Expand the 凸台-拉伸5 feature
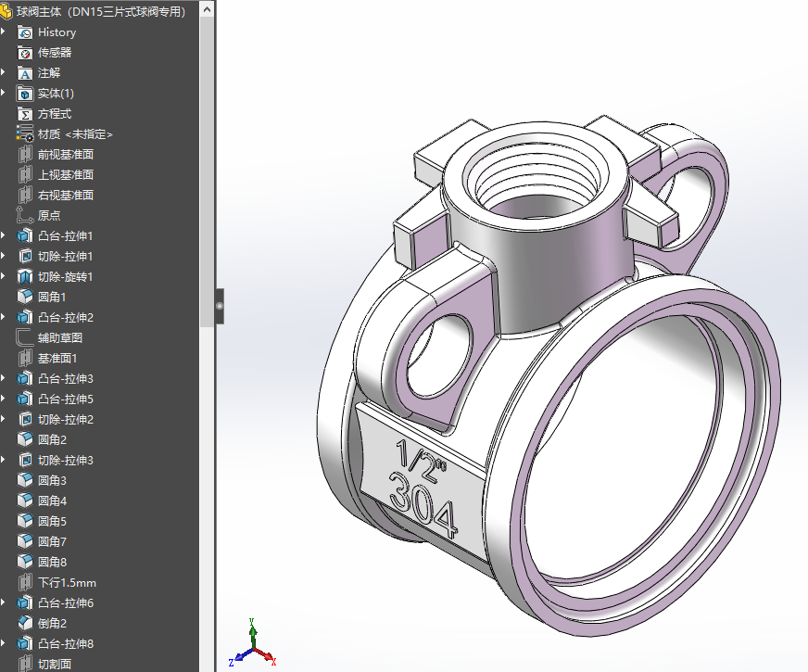Image resolution: width=808 pixels, height=672 pixels. 4,399
